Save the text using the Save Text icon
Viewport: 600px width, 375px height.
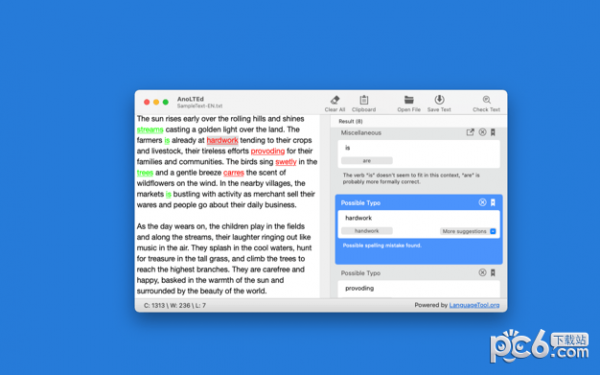[x=439, y=100]
